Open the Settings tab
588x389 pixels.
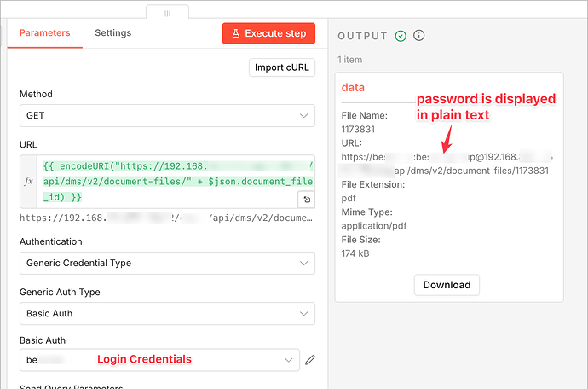(x=112, y=33)
